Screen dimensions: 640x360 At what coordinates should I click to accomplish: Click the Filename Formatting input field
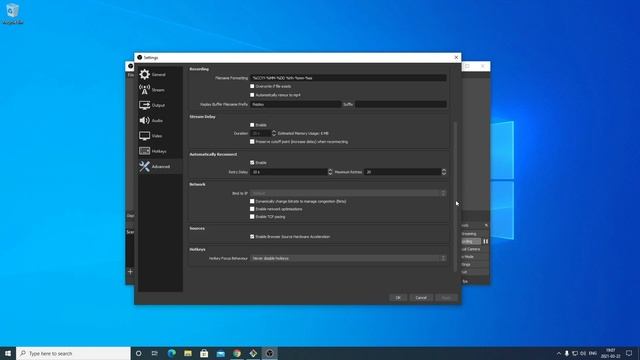348,78
